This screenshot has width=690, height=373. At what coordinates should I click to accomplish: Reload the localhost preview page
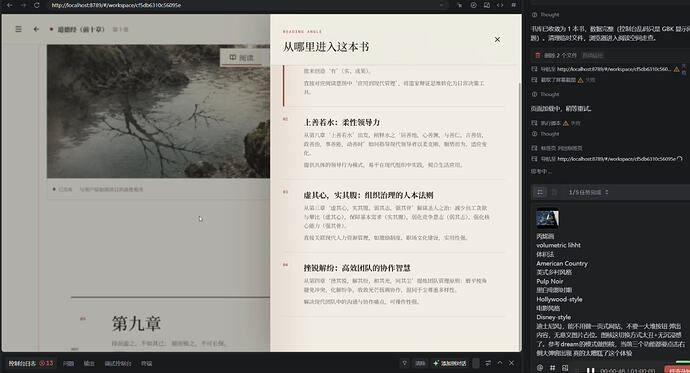(37, 5)
